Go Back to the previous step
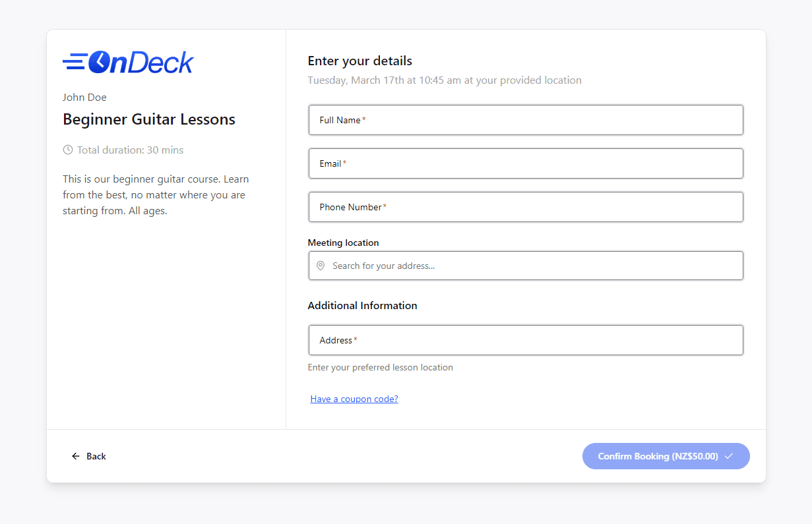This screenshot has width=812, height=524. pyautogui.click(x=89, y=456)
